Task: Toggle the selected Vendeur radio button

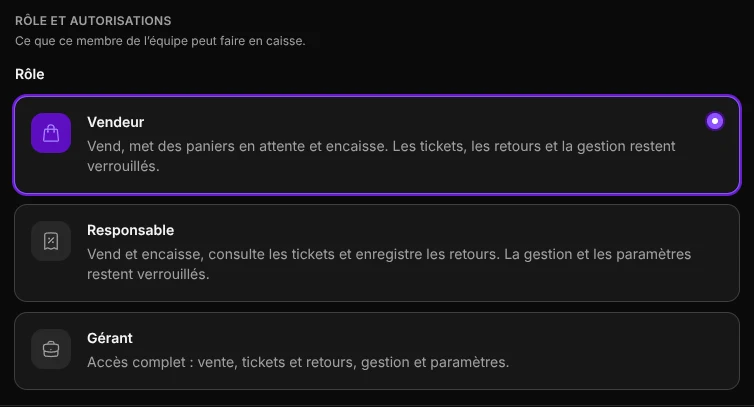Action: tap(715, 121)
